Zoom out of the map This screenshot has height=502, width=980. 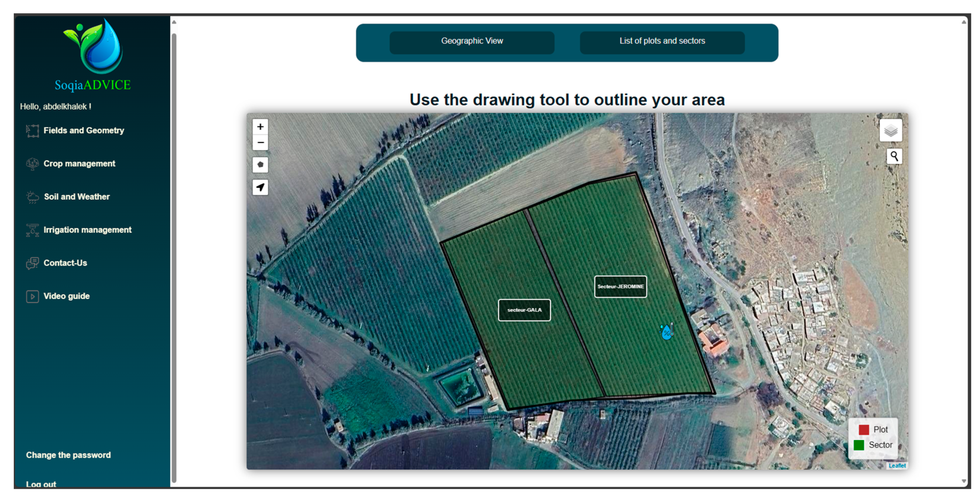(x=260, y=143)
